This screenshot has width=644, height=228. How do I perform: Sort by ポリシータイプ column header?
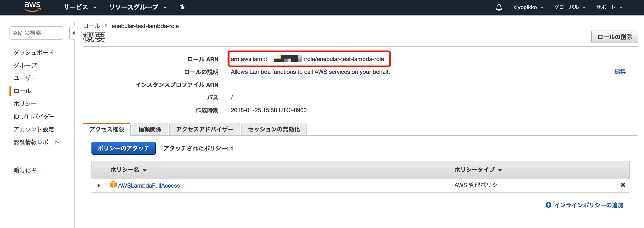coord(478,170)
